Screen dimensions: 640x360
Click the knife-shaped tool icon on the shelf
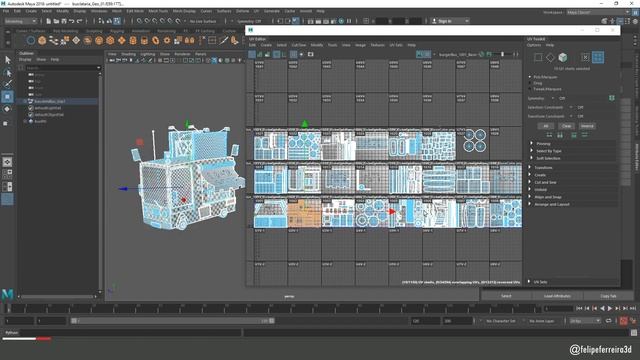click(223, 40)
